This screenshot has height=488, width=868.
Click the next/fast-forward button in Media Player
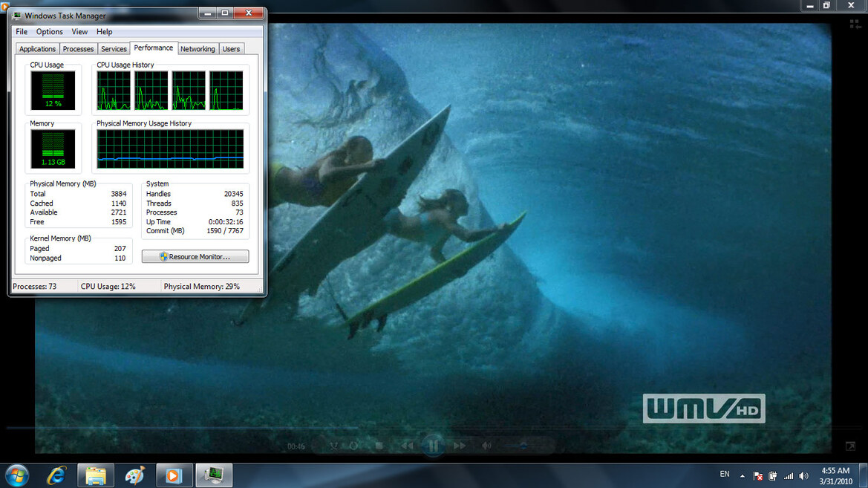459,446
